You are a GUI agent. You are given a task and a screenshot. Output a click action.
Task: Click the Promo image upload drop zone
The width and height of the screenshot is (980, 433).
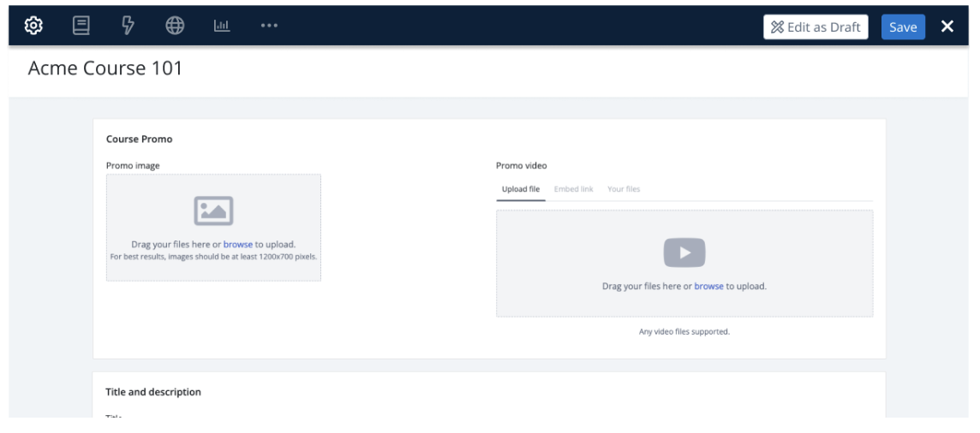[x=213, y=267]
